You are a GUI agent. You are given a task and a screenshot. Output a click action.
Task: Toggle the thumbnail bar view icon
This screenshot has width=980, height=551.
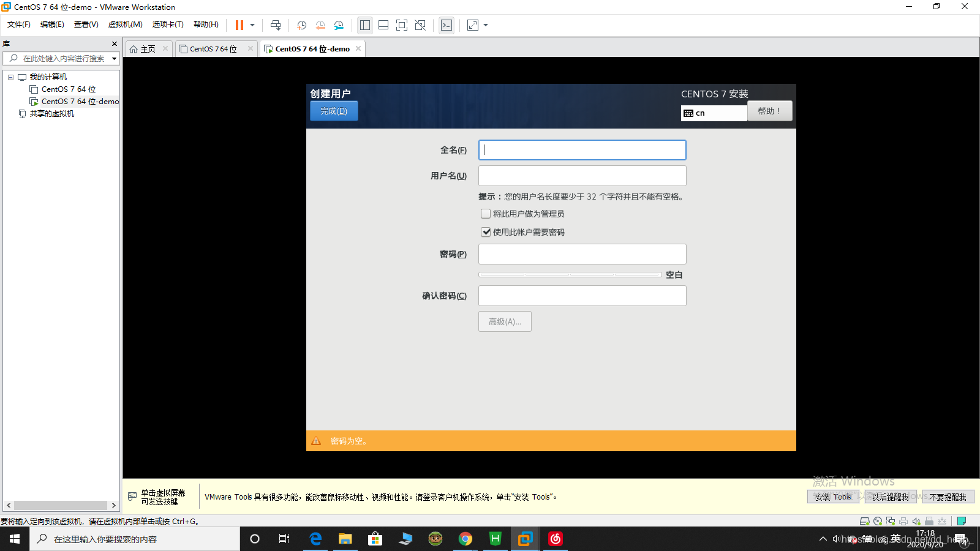coord(383,25)
